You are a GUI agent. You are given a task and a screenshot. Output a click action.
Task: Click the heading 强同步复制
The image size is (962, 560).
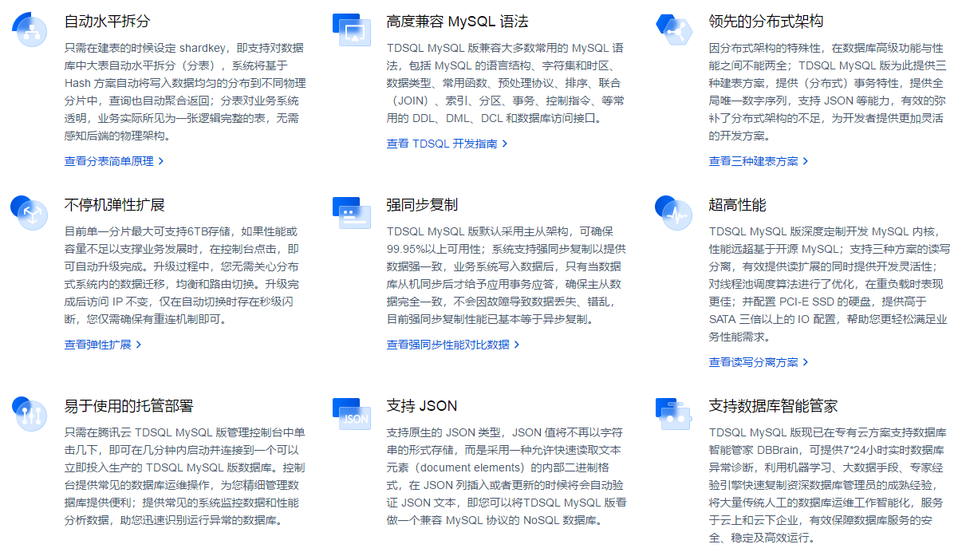click(422, 205)
